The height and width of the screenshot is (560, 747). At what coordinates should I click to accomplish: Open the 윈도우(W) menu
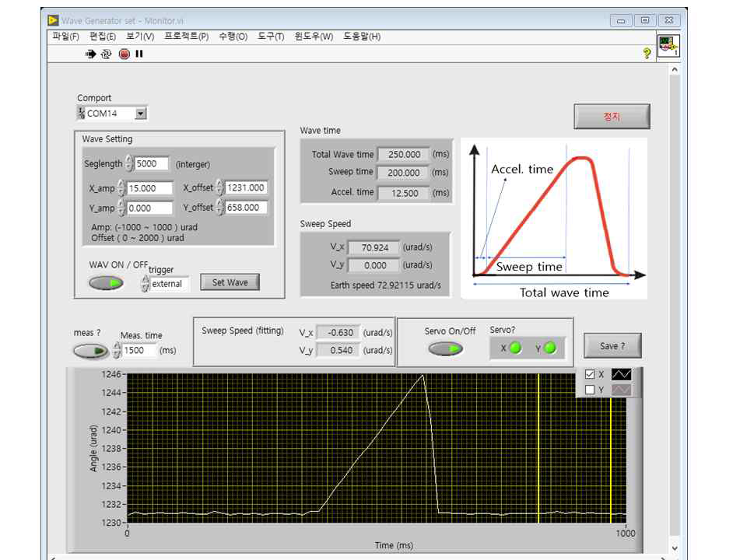point(314,37)
